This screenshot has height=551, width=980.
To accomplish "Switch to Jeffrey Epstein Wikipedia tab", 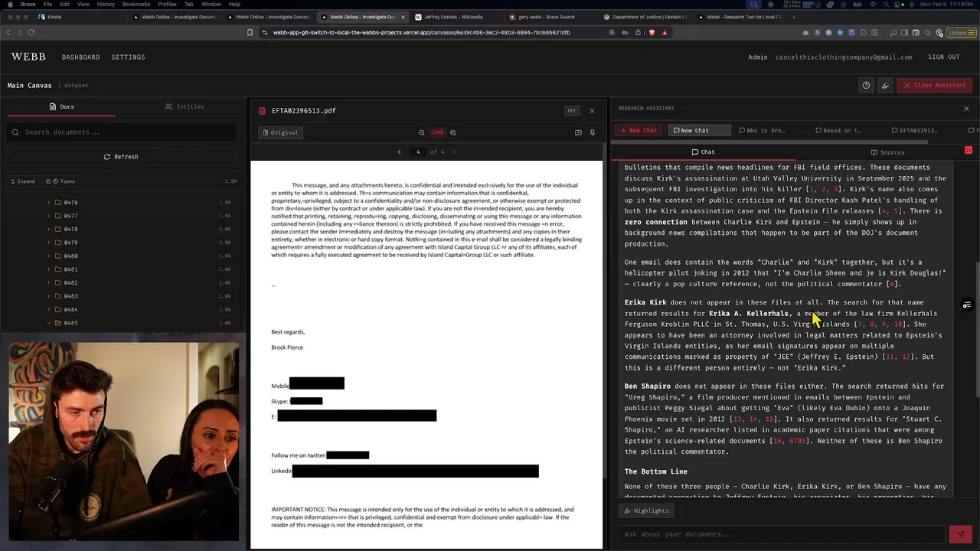I will coord(452,17).
